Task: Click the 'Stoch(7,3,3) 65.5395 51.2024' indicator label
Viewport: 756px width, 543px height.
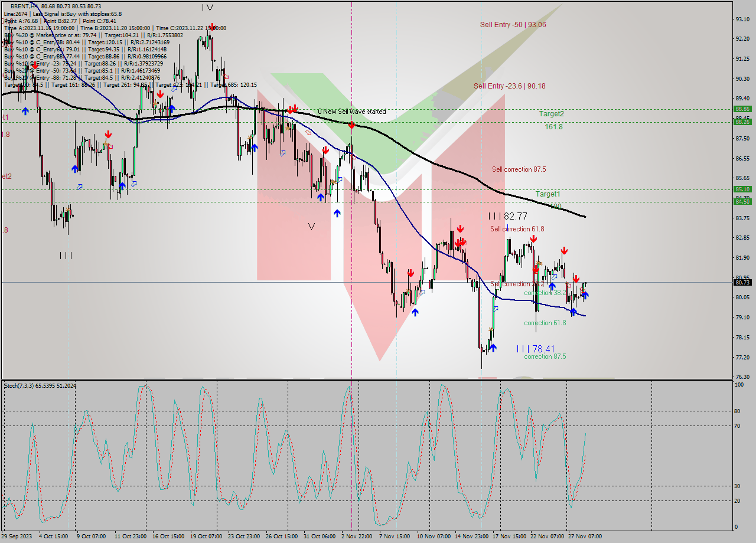Action: pyautogui.click(x=40, y=386)
